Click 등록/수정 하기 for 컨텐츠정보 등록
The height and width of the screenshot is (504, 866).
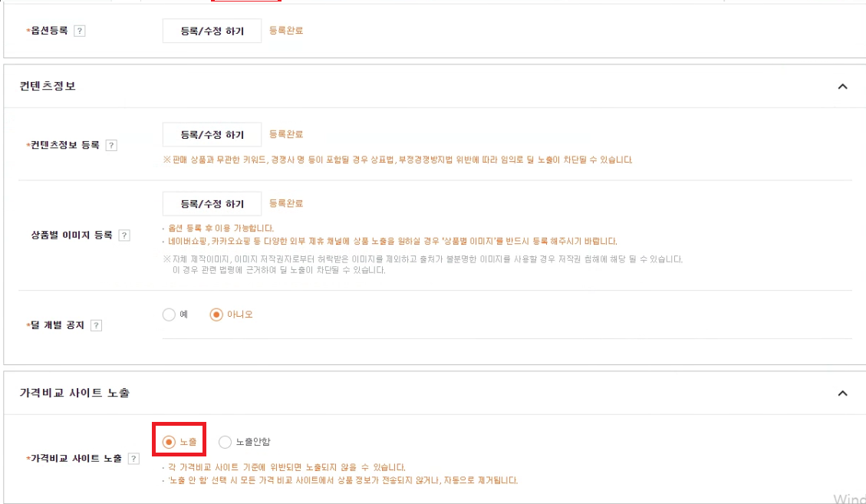(x=212, y=134)
